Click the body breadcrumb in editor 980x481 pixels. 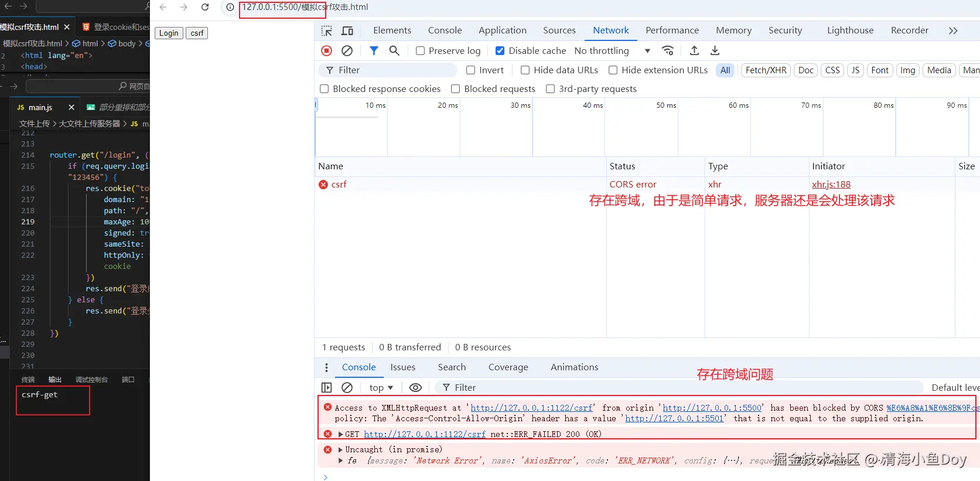pyautogui.click(x=122, y=43)
